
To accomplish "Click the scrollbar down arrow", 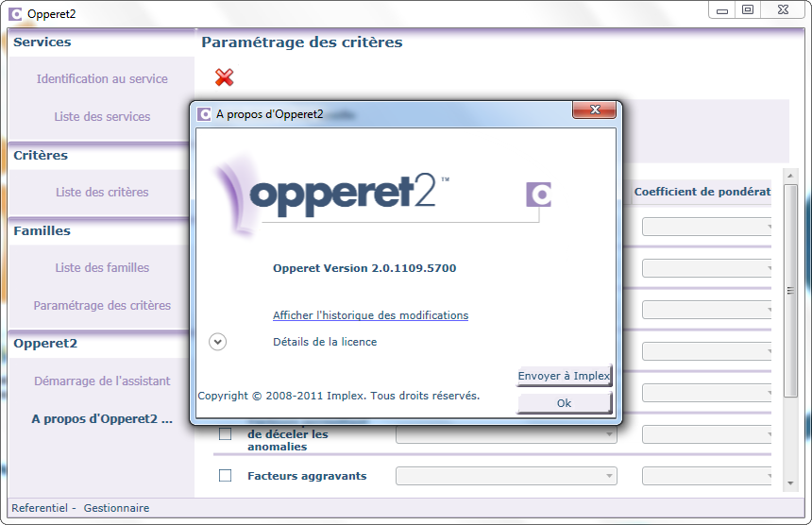I will (790, 483).
